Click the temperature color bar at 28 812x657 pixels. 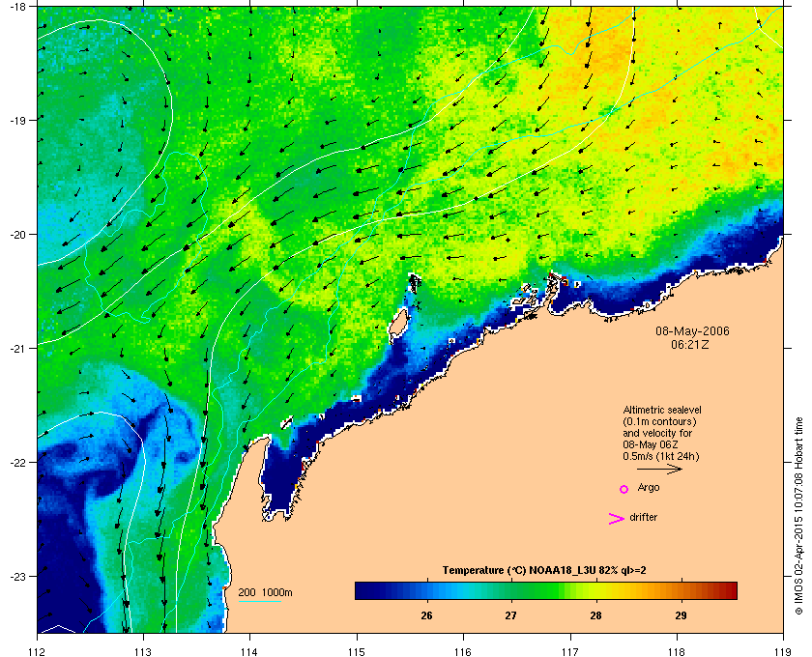[596, 590]
